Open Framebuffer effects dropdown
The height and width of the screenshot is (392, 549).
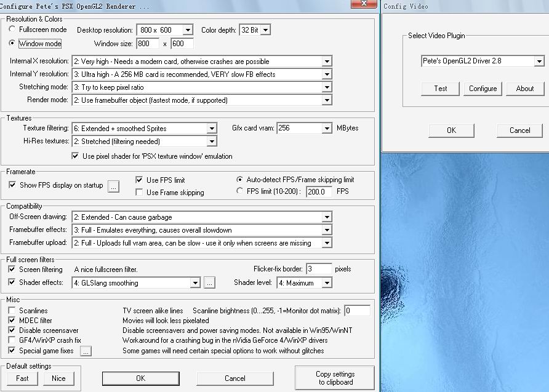(x=327, y=230)
